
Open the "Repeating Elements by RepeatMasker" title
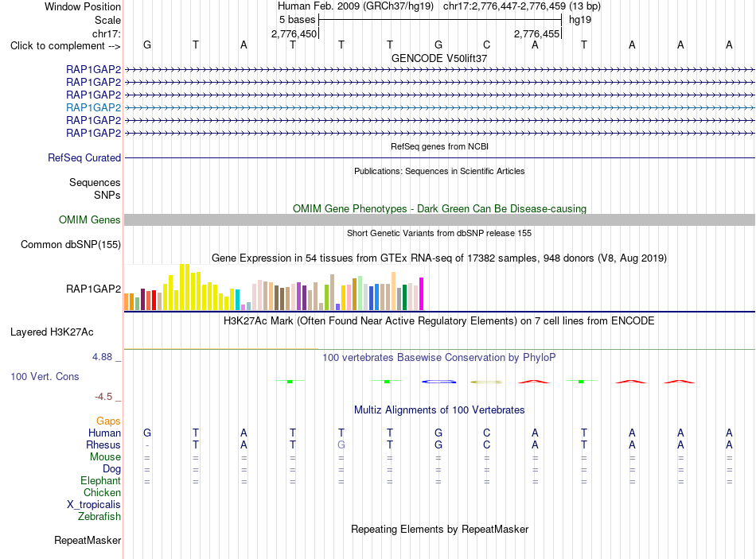click(439, 529)
